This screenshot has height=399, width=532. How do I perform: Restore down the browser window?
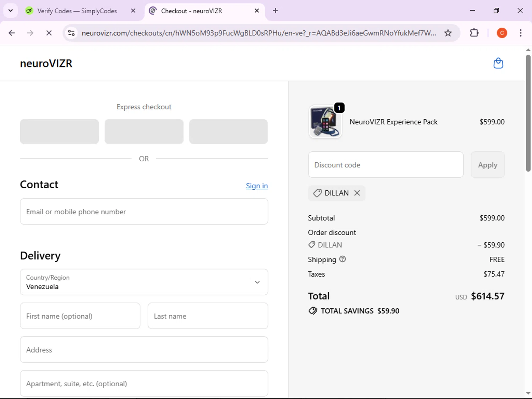pos(496,11)
